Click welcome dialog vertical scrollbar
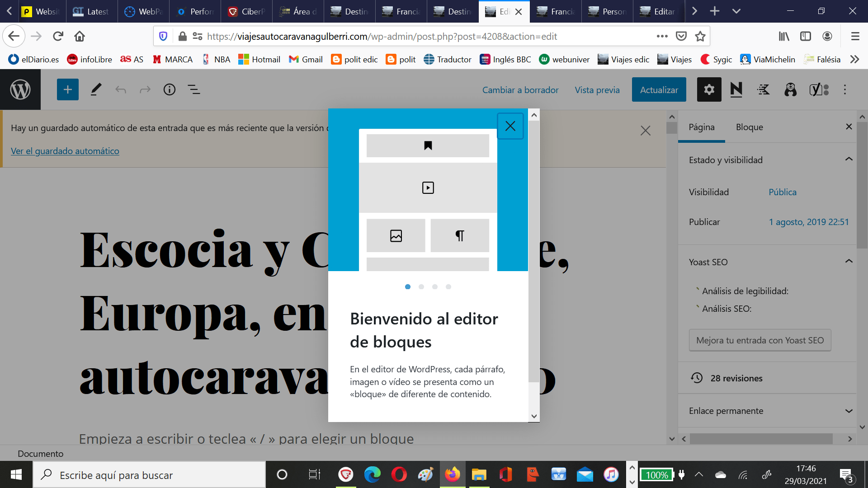This screenshot has height=488, width=868. click(x=534, y=251)
